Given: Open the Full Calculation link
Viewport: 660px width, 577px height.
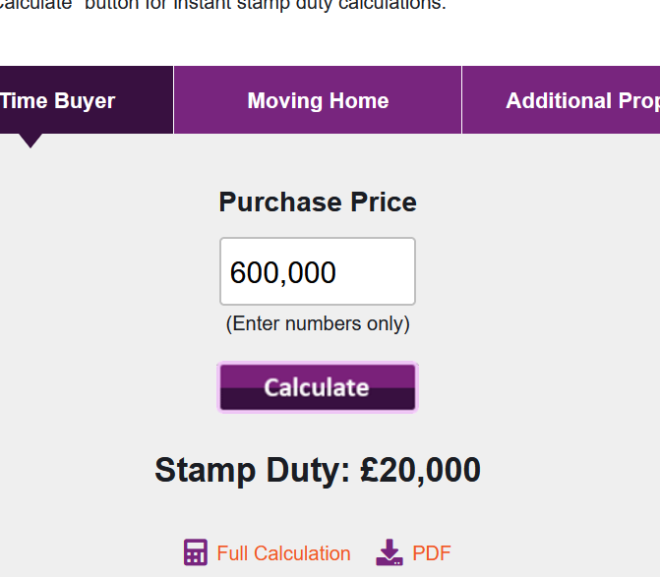Looking at the screenshot, I should [x=283, y=553].
